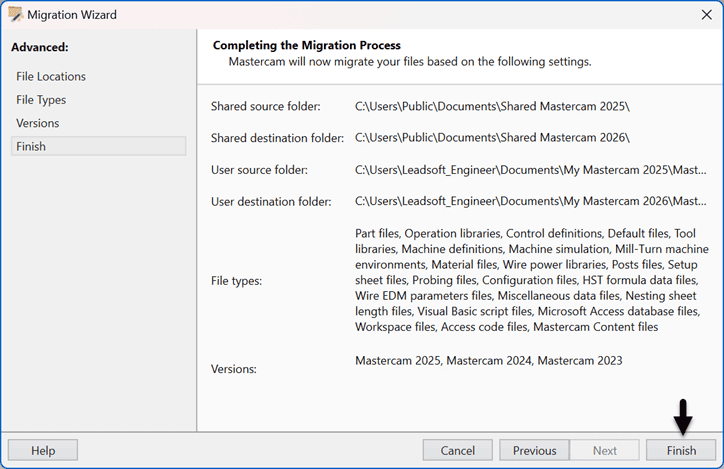Click the Migration Wizard title bar icon
Screen dimensions: 724x469
point(14,15)
